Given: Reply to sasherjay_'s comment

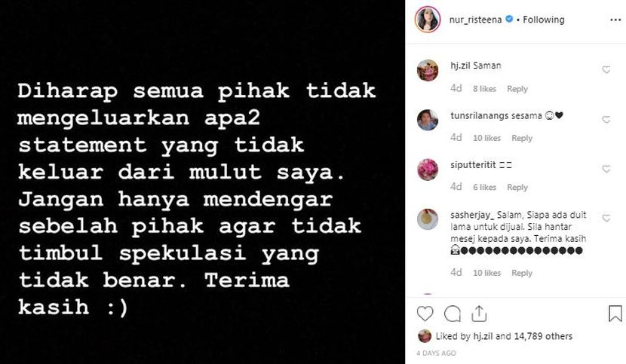Looking at the screenshot, I should click(x=522, y=273).
